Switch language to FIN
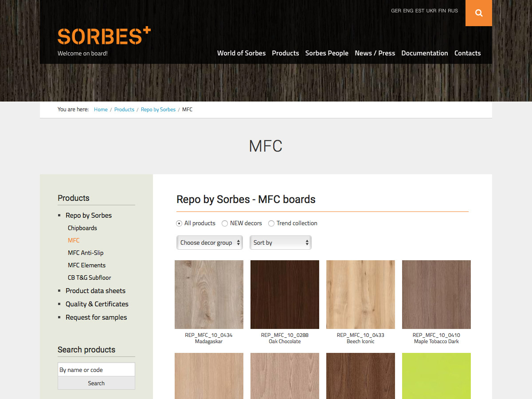 click(442, 11)
